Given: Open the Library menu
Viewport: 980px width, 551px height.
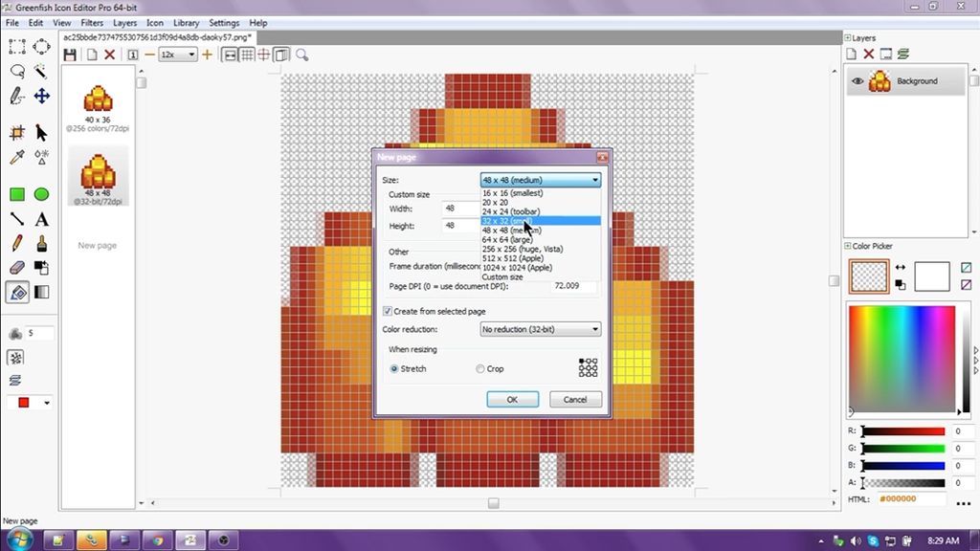Looking at the screenshot, I should (186, 22).
